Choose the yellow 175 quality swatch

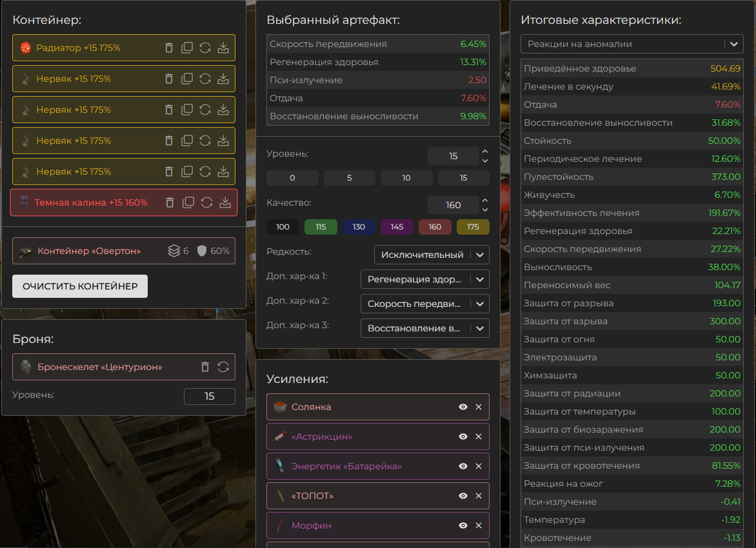tap(473, 227)
